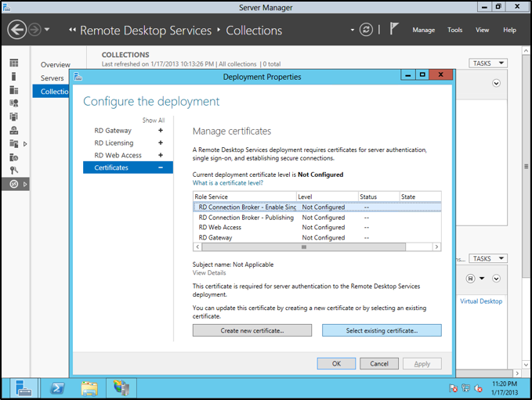The height and width of the screenshot is (400, 532).
Task: Open File Explorer from the taskbar
Action: point(89,387)
